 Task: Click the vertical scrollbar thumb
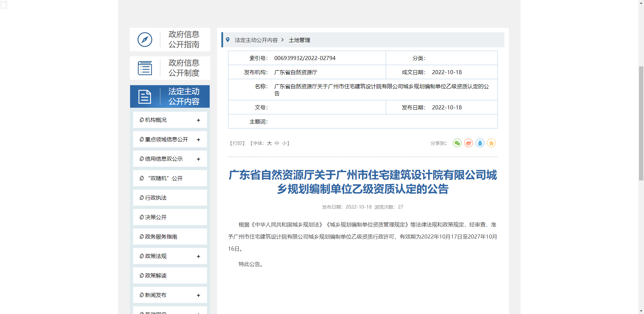point(641,123)
